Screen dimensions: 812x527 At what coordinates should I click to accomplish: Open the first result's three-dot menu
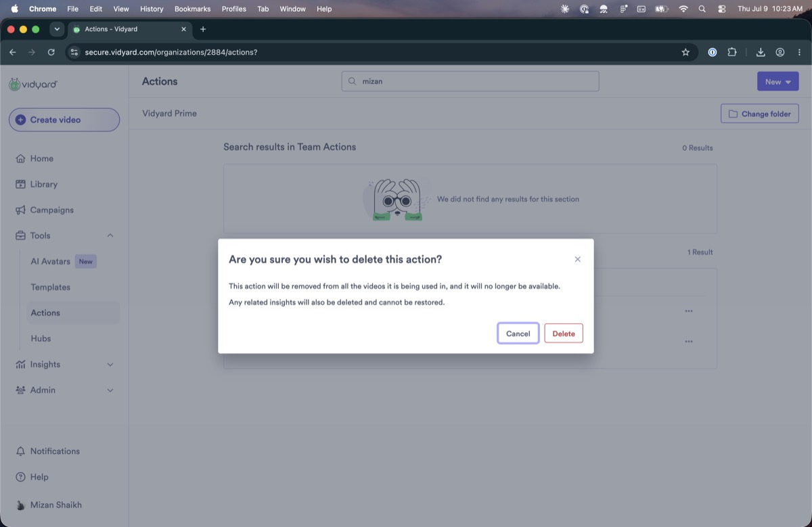click(x=689, y=311)
